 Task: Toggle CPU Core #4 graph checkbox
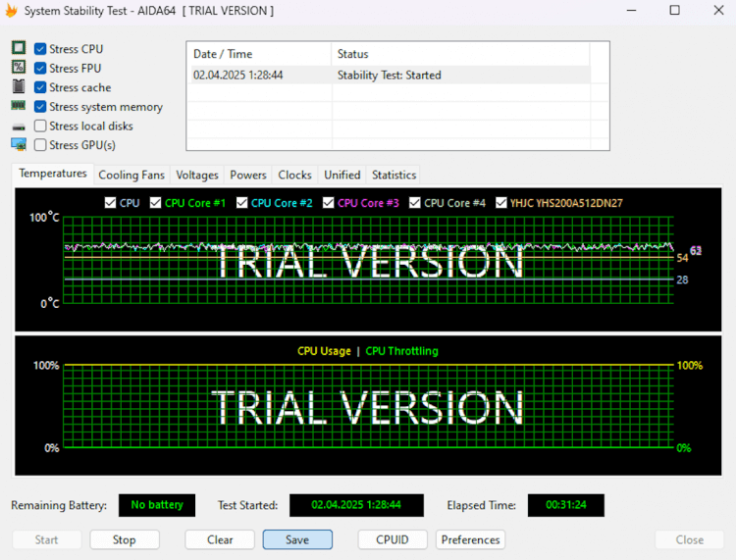(x=415, y=203)
